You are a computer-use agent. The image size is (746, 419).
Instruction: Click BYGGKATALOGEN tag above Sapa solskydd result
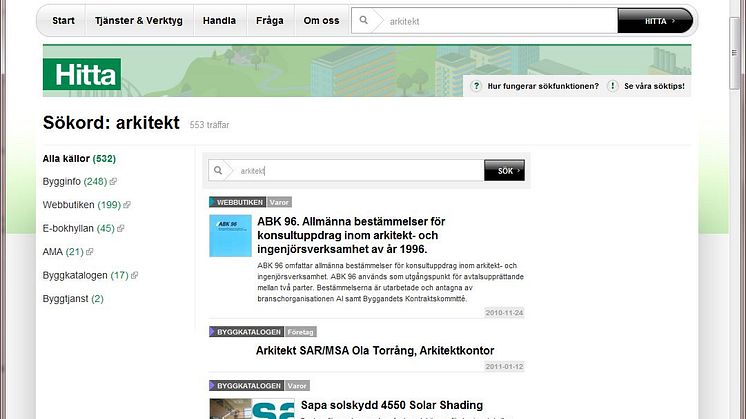pyautogui.click(x=246, y=385)
